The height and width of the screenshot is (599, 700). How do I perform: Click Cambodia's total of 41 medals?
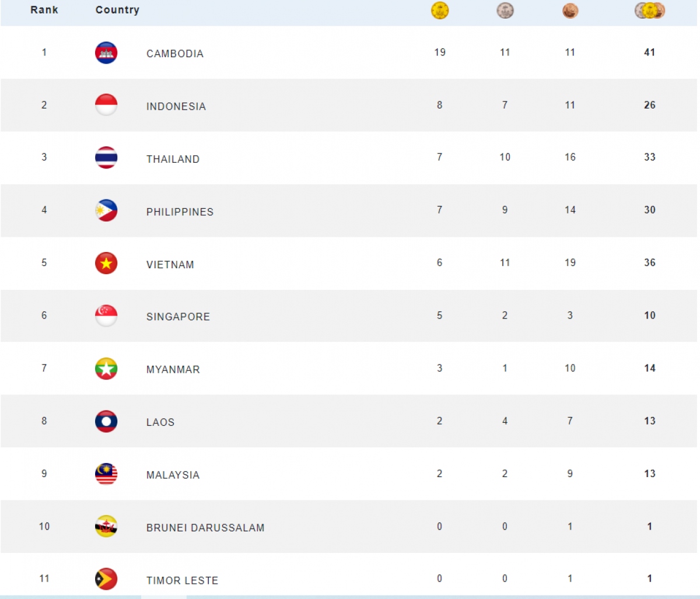650,52
